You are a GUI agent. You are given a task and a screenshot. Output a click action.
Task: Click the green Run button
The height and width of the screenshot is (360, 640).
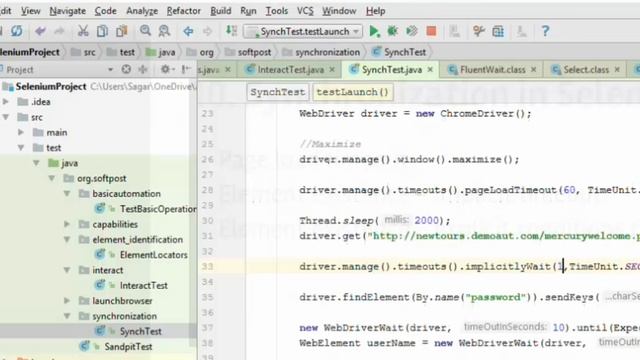(374, 31)
